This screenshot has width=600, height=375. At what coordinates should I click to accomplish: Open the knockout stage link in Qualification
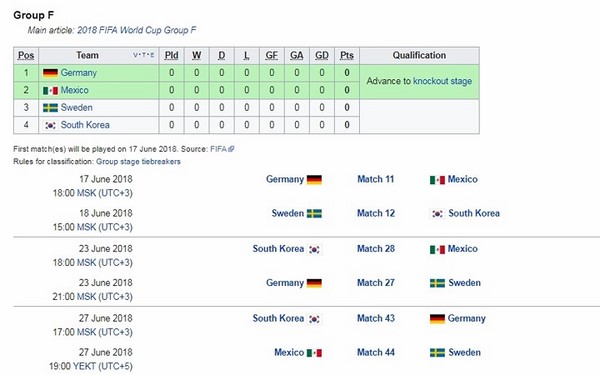coord(442,81)
